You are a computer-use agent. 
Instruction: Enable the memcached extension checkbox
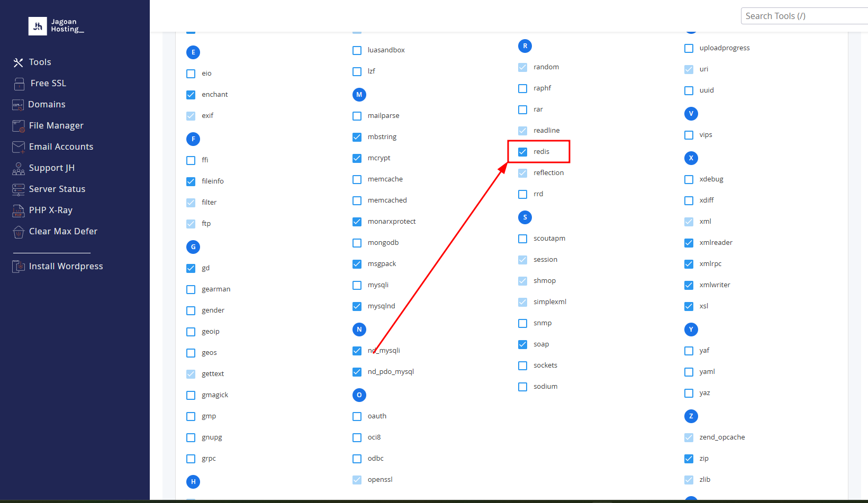coord(357,200)
